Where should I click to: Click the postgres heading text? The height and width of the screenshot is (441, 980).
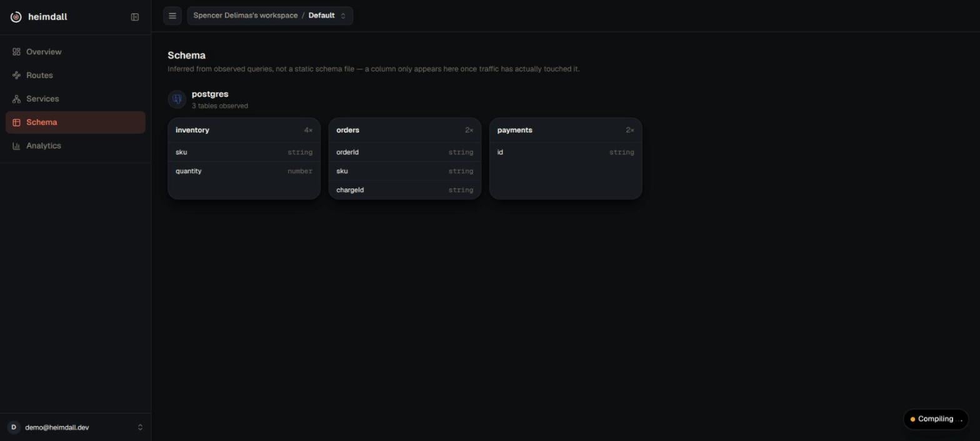click(x=210, y=94)
